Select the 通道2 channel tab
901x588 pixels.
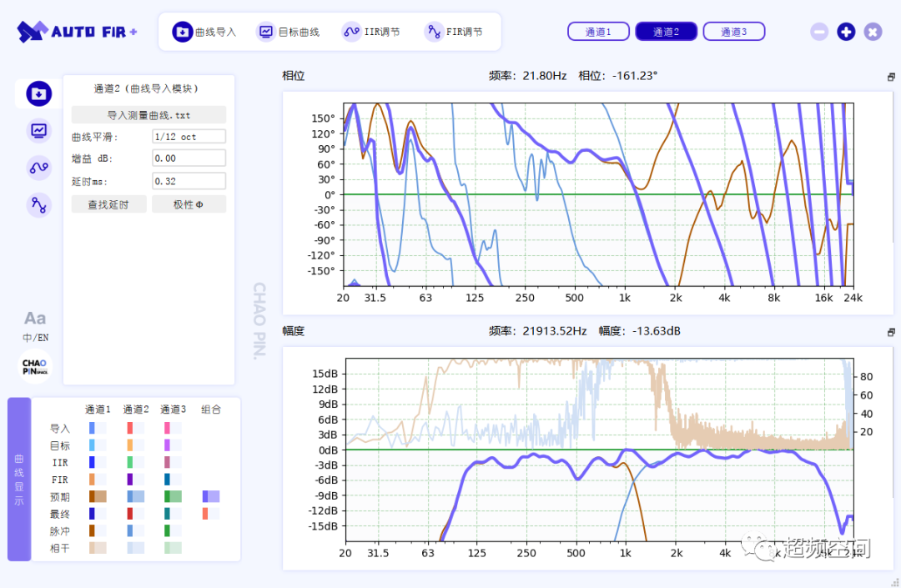point(666,32)
